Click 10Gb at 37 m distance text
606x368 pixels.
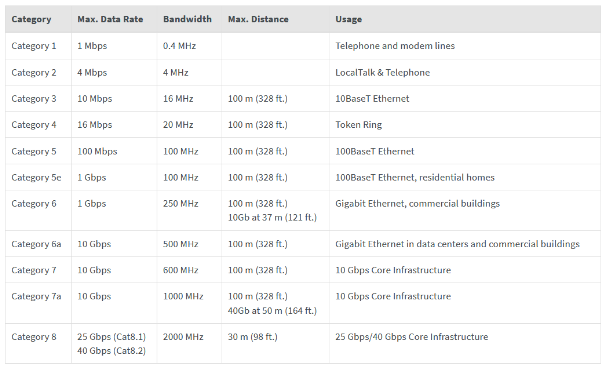coord(272,218)
